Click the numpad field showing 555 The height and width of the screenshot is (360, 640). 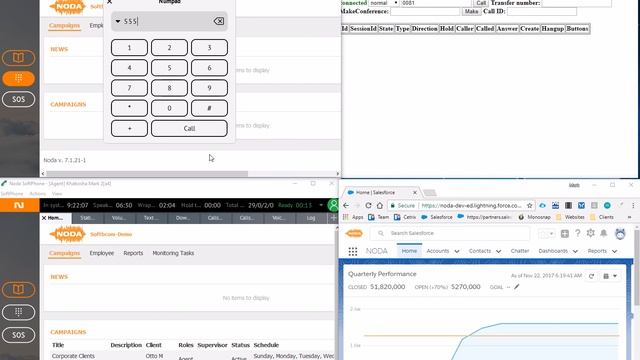click(x=169, y=21)
